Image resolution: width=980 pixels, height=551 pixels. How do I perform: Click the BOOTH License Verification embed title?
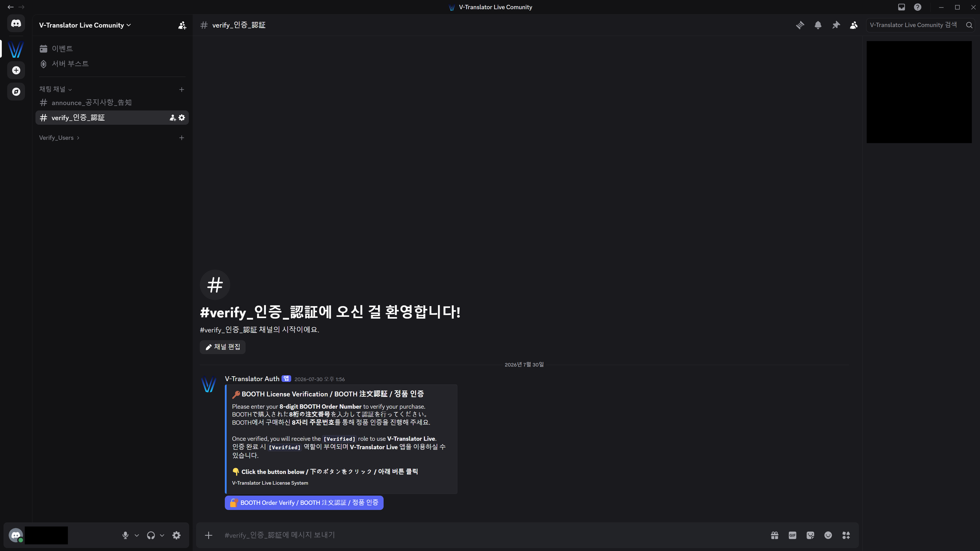[333, 394]
